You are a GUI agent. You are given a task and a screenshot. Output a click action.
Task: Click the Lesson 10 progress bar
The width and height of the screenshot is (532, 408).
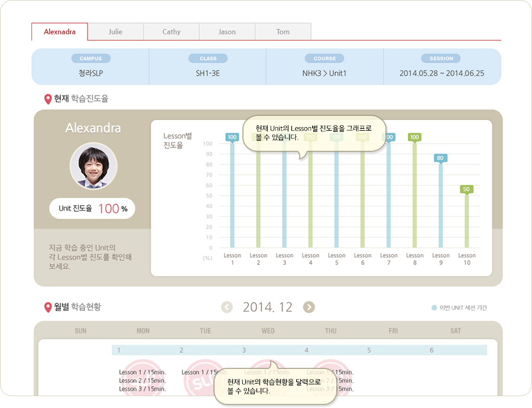(x=466, y=222)
